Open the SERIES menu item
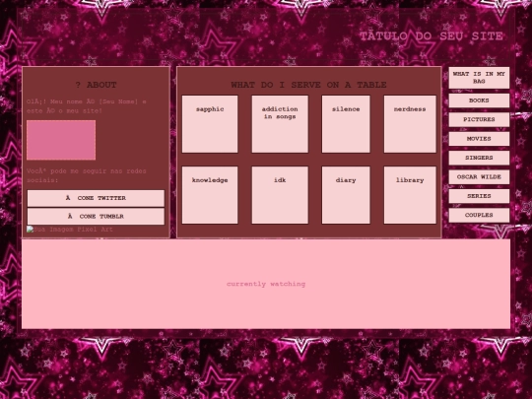532x399 pixels. [479, 196]
